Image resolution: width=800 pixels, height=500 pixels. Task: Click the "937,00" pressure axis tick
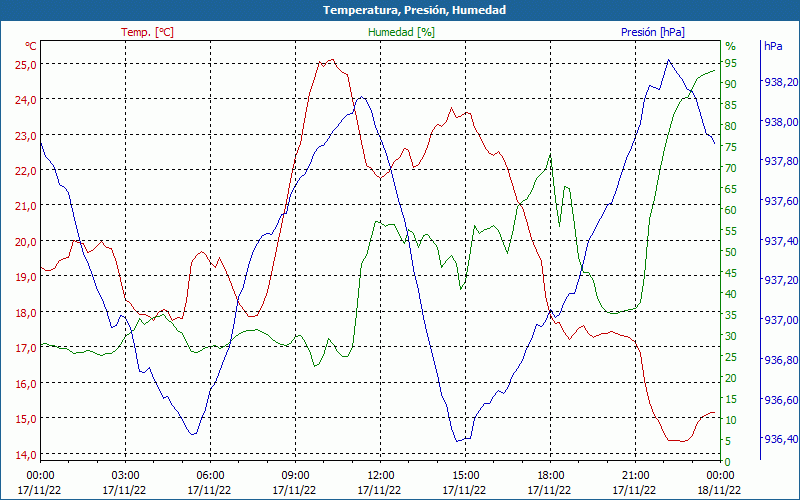(780, 320)
